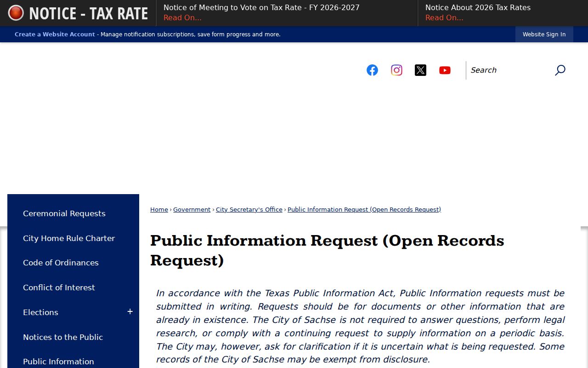Open the Facebook social icon
This screenshot has width=588, height=368.
click(372, 70)
